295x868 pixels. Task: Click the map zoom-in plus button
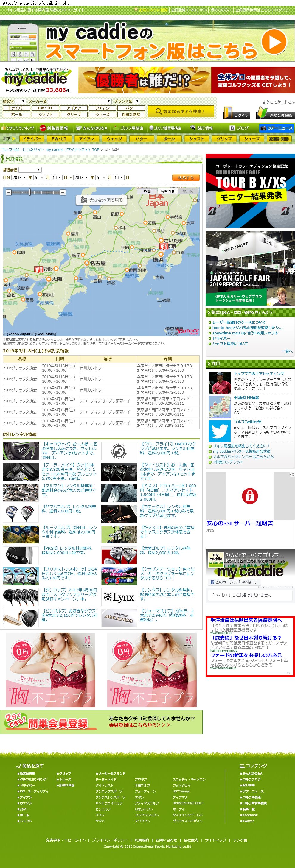point(63,192)
